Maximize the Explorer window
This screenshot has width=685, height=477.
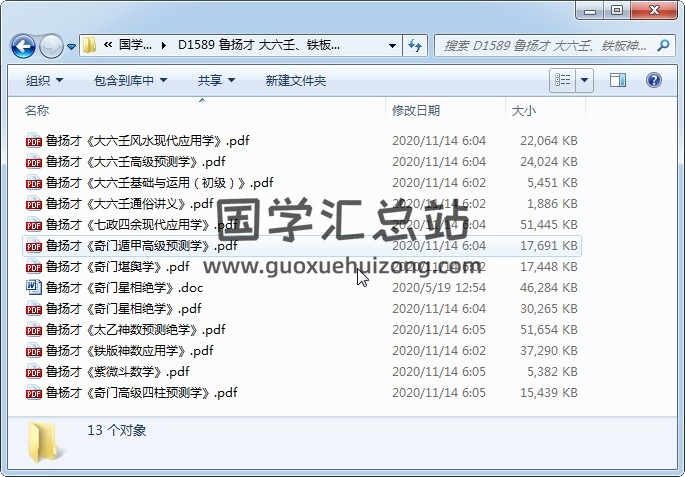[616, 10]
